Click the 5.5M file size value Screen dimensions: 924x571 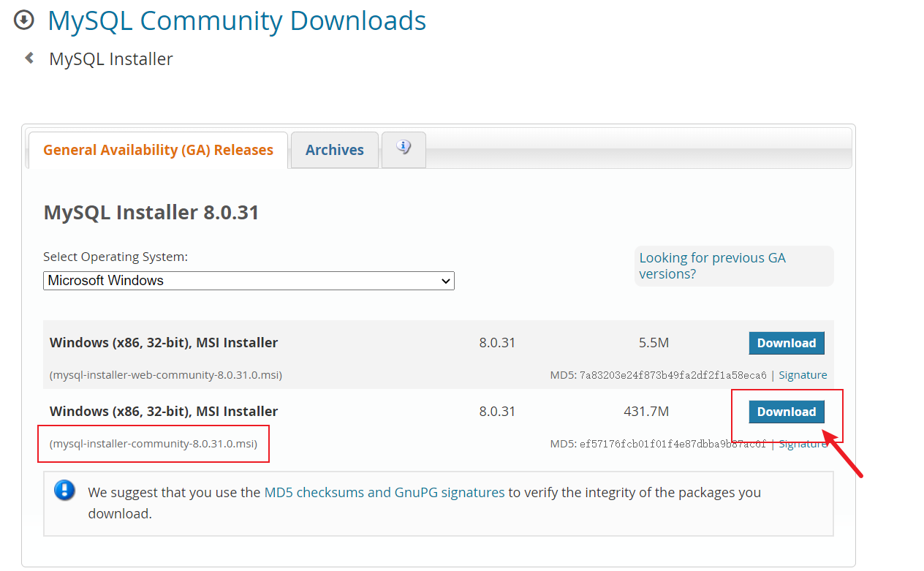(654, 343)
